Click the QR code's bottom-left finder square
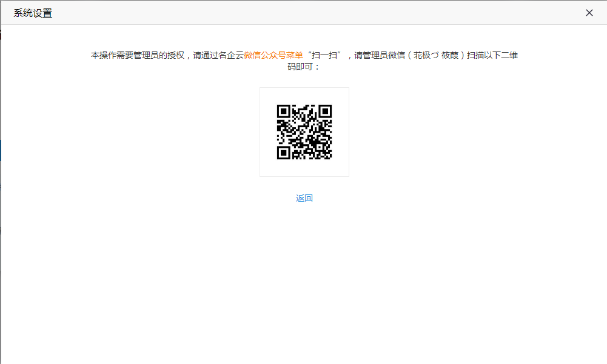This screenshot has width=607, height=364. click(283, 153)
